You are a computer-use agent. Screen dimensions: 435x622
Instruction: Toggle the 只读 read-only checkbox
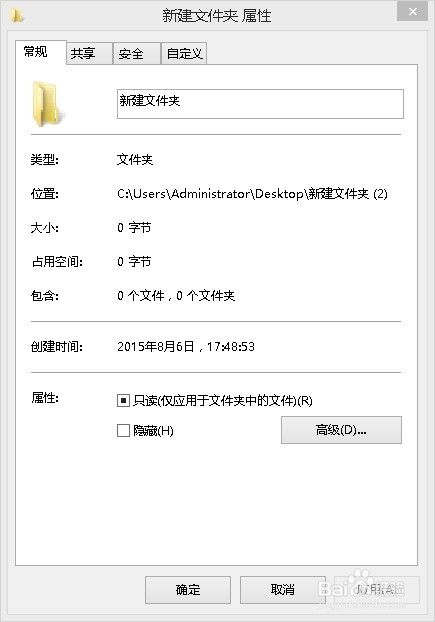tap(123, 401)
